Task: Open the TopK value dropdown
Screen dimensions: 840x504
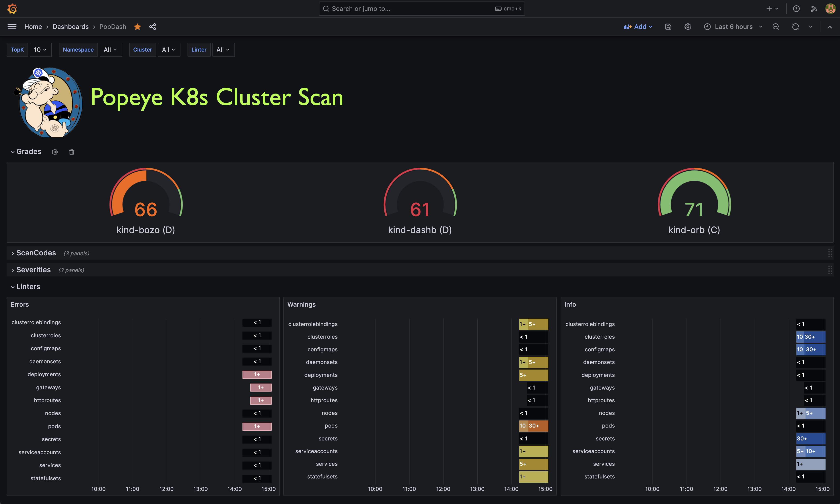Action: click(40, 50)
